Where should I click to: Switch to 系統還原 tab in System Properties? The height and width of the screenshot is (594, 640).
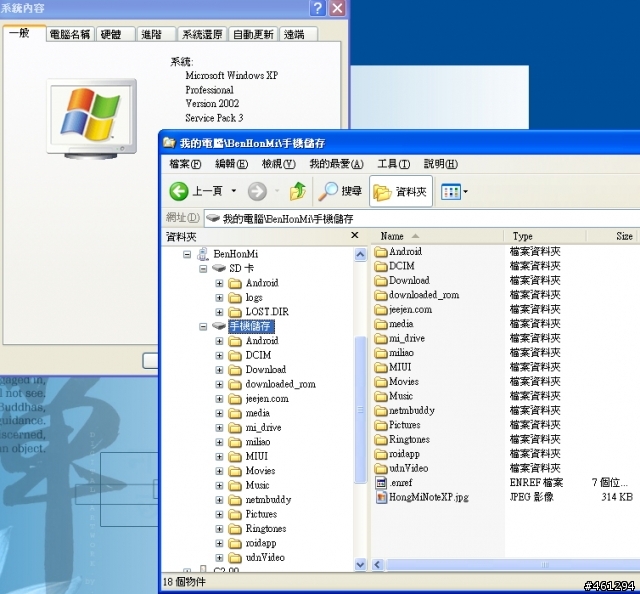[202, 34]
